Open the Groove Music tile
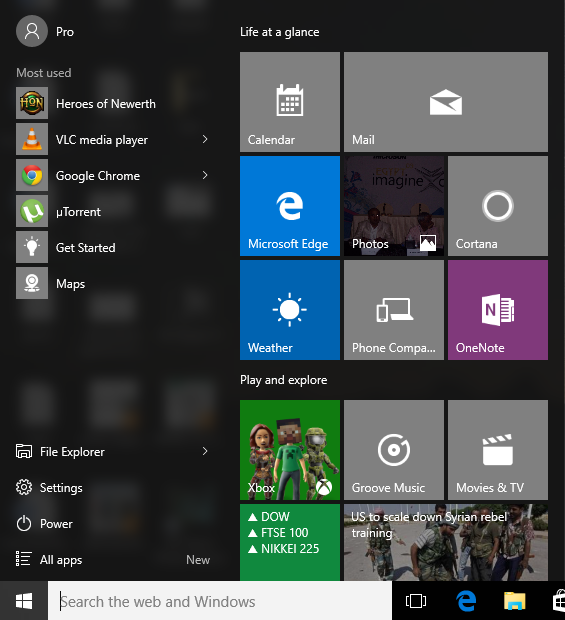The image size is (565, 620). 394,450
